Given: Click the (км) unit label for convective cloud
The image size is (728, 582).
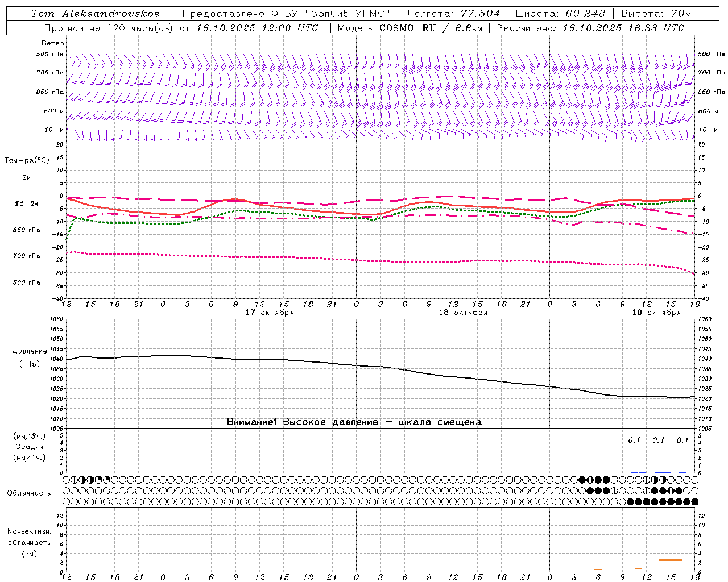Looking at the screenshot, I should click(29, 554).
